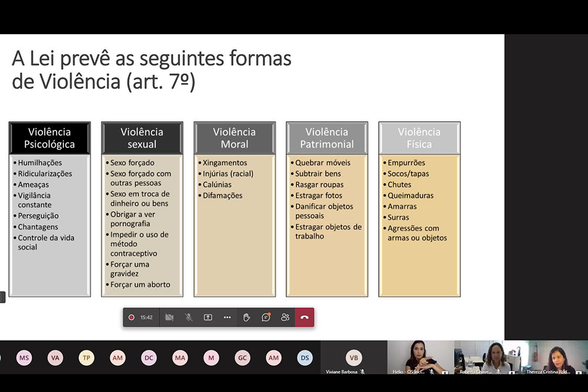The height and width of the screenshot is (392, 588).
Task: Click Viviane Barbosa's VB participant tile
Action: [x=353, y=357]
